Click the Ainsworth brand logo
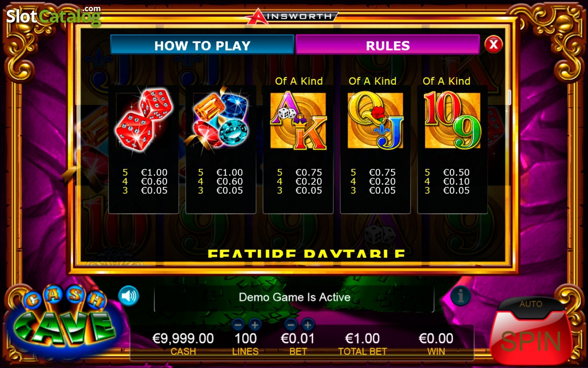Image resolution: width=588 pixels, height=368 pixels. [x=291, y=16]
